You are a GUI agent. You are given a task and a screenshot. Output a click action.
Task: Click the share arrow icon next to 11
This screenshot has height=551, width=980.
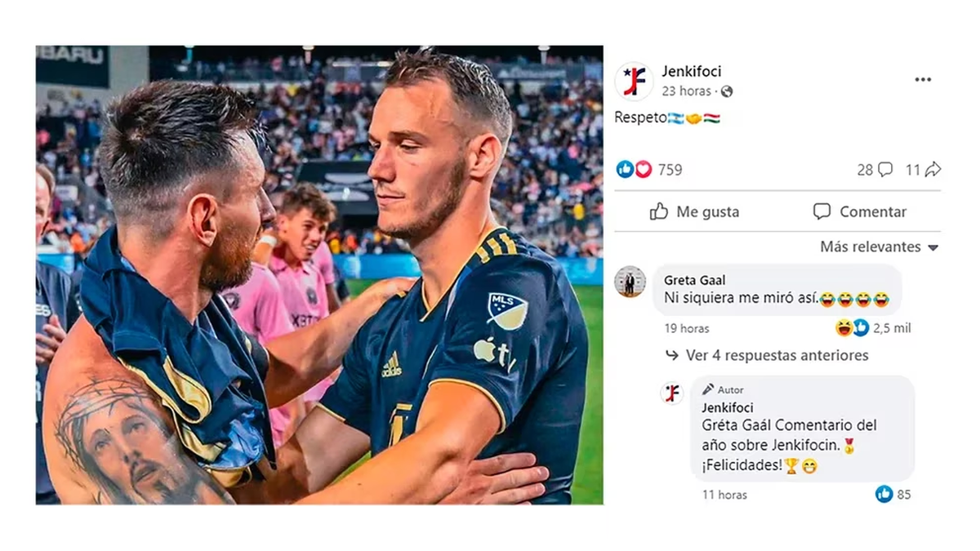click(933, 170)
